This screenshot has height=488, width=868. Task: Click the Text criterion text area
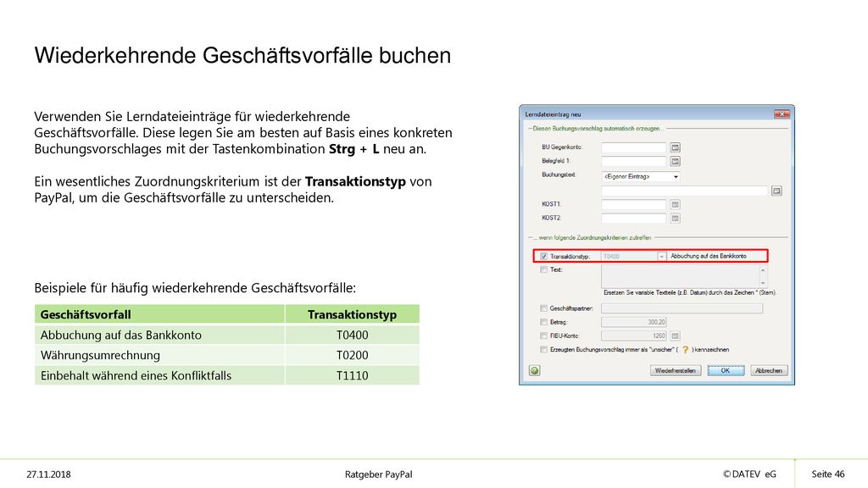(x=681, y=276)
